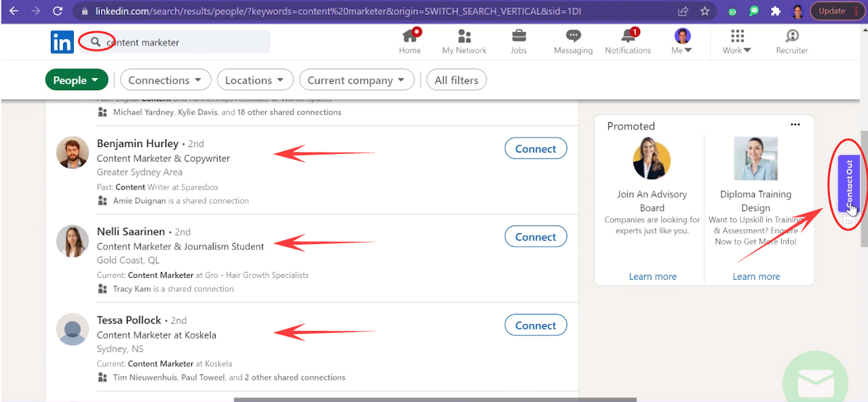Expand the People filter dropdown
Image resolution: width=868 pixels, height=402 pixels.
77,80
